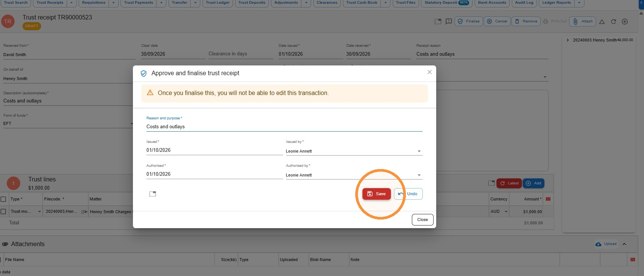Click the Remove trash toolbar button
Viewport: 644px width, 276px height.
coord(526,21)
